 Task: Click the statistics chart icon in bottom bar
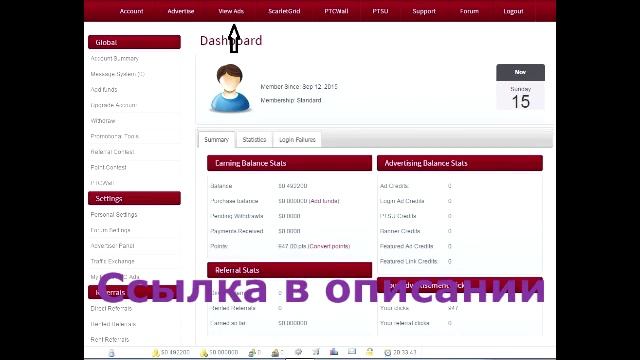[334, 351]
